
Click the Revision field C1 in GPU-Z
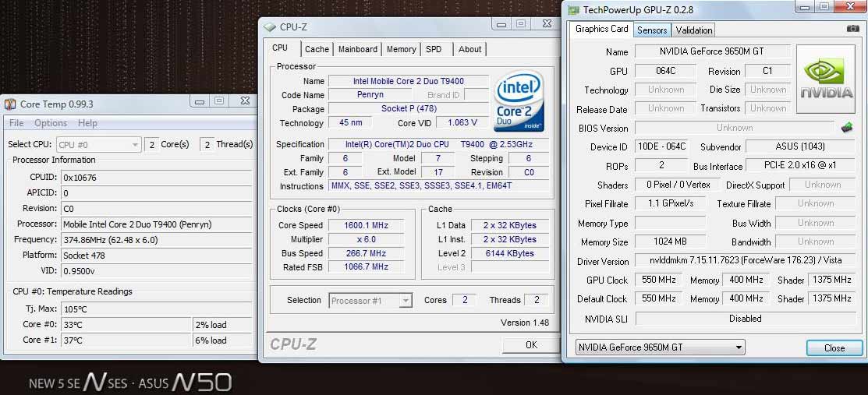(x=767, y=71)
